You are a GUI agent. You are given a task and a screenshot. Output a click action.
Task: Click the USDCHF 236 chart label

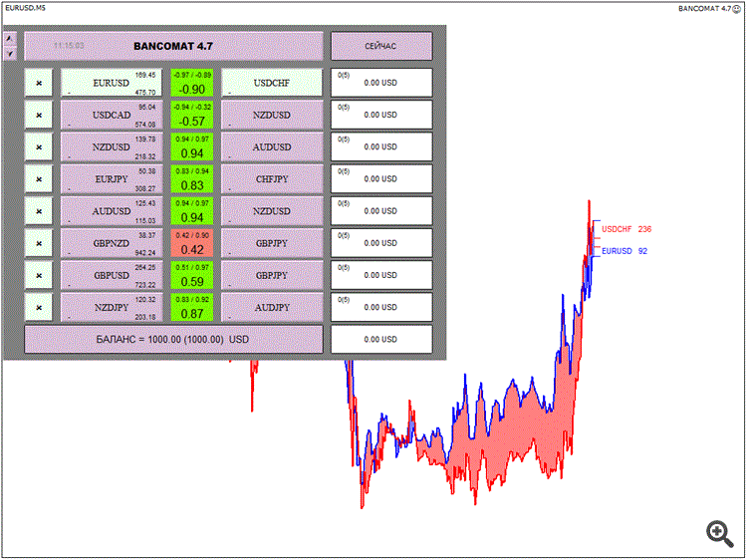(626, 229)
